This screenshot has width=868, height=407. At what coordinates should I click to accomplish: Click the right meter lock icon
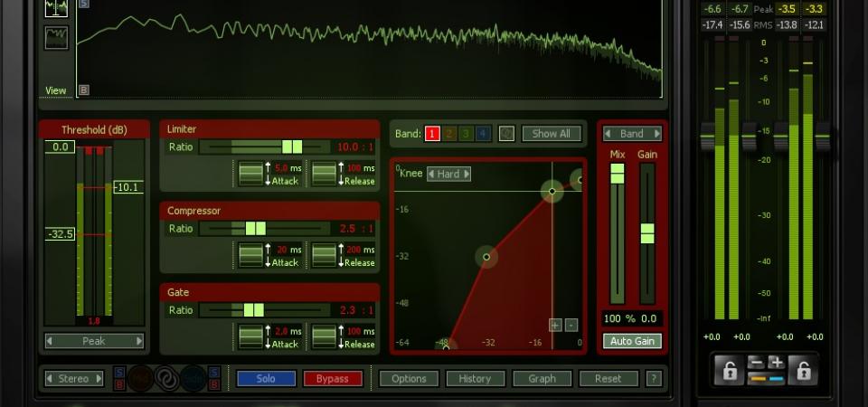tap(802, 370)
